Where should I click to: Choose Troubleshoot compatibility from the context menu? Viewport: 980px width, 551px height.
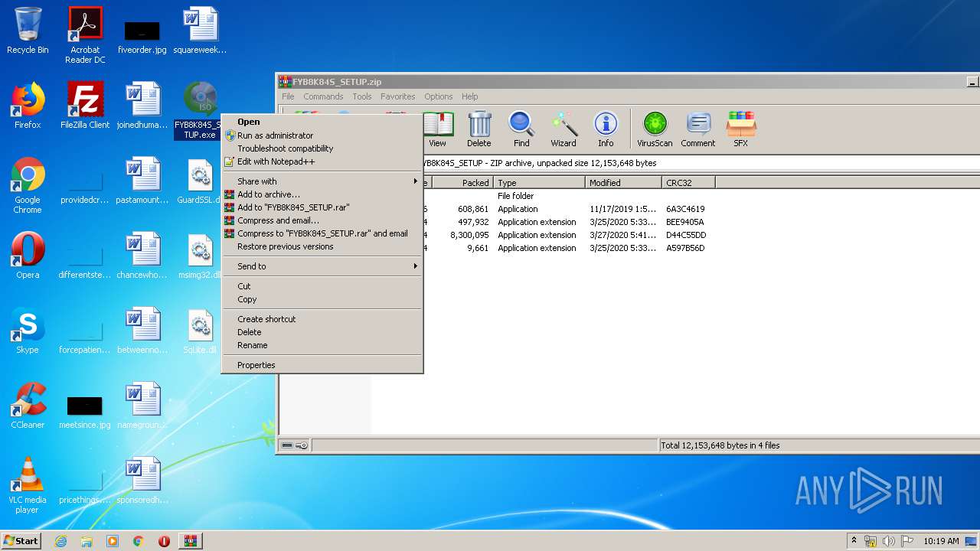322,148
